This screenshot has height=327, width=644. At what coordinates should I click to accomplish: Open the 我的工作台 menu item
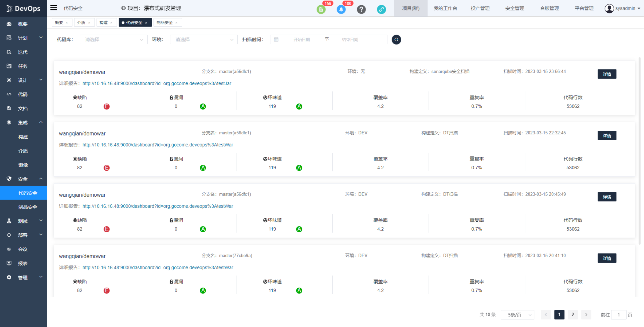pyautogui.click(x=445, y=8)
